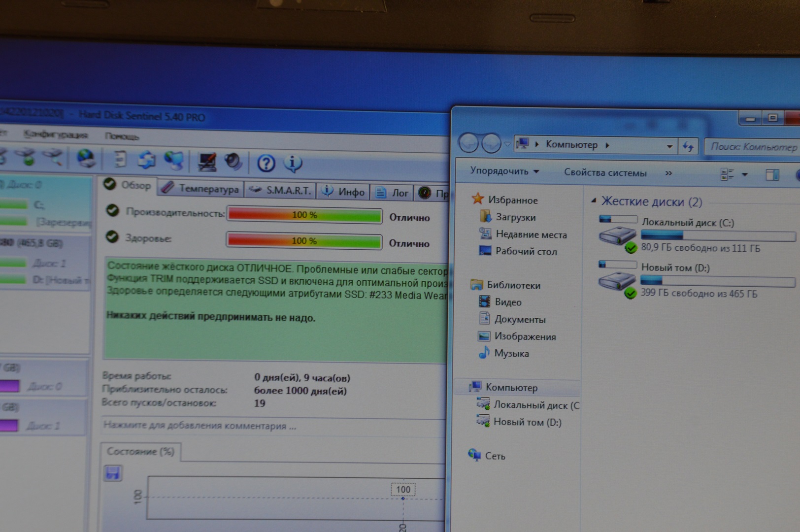
Task: Open the Упорядочить dropdown menu
Action: tap(504, 171)
